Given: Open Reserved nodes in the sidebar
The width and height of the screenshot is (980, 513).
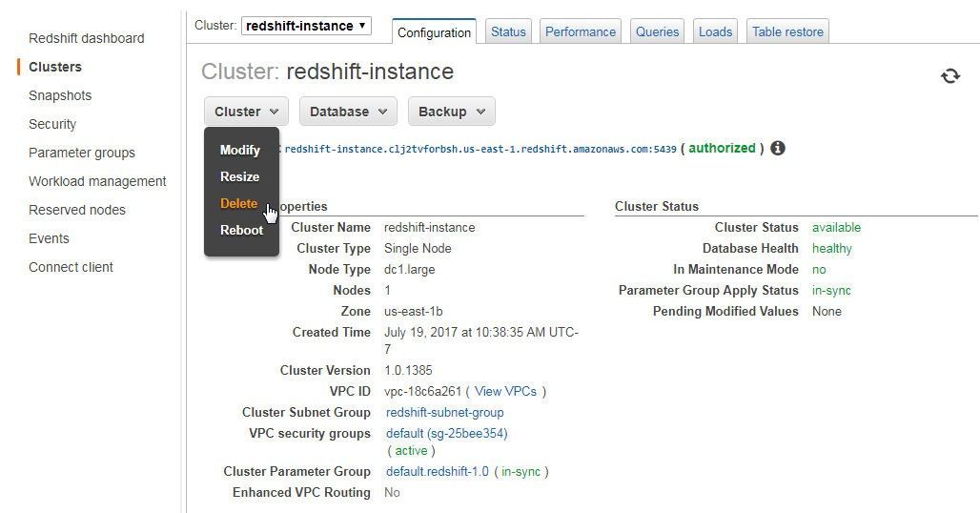Looking at the screenshot, I should [x=77, y=210].
